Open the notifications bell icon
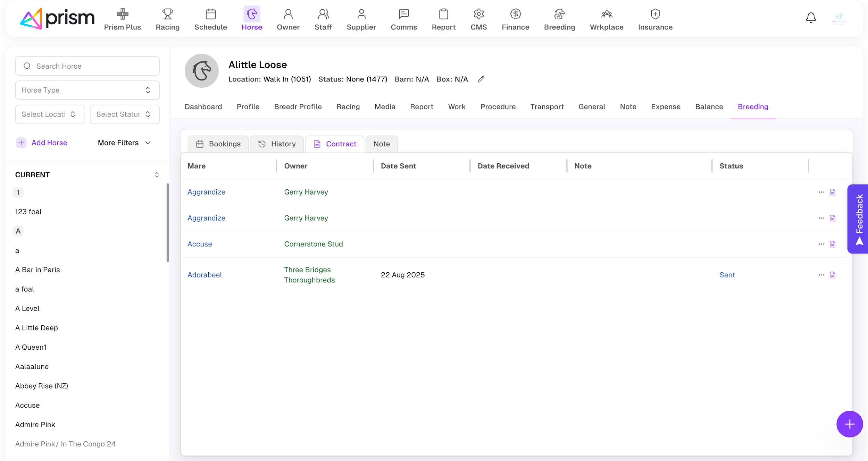The height and width of the screenshot is (461, 868). pos(811,17)
